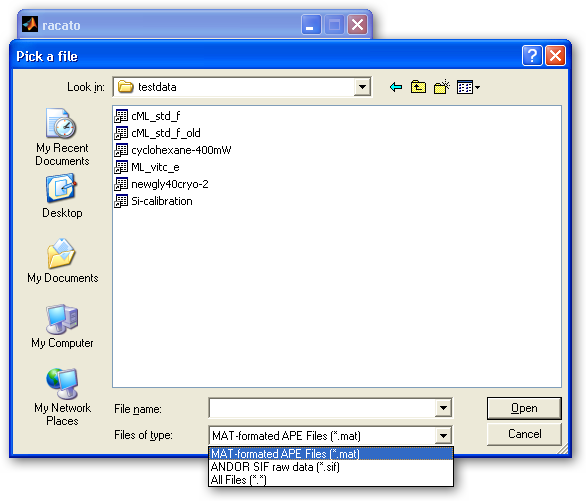This screenshot has height=501, width=586.
Task: Browse My Network Places
Action: (62, 397)
